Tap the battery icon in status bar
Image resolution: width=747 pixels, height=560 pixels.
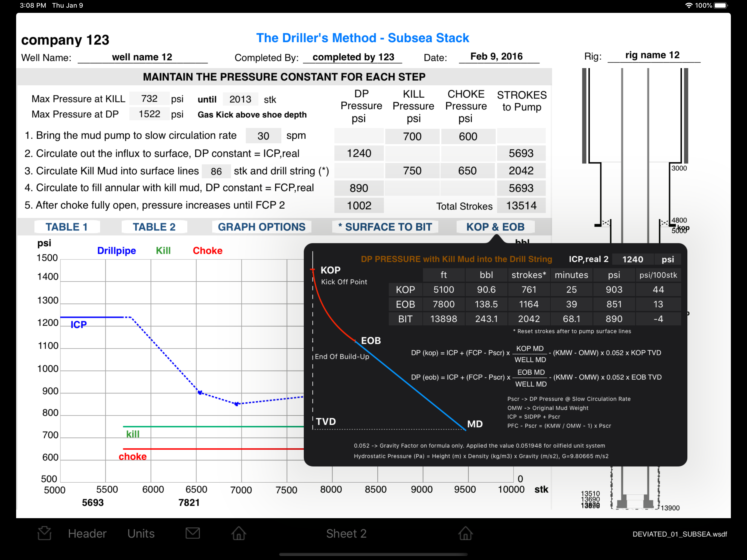[x=721, y=5]
